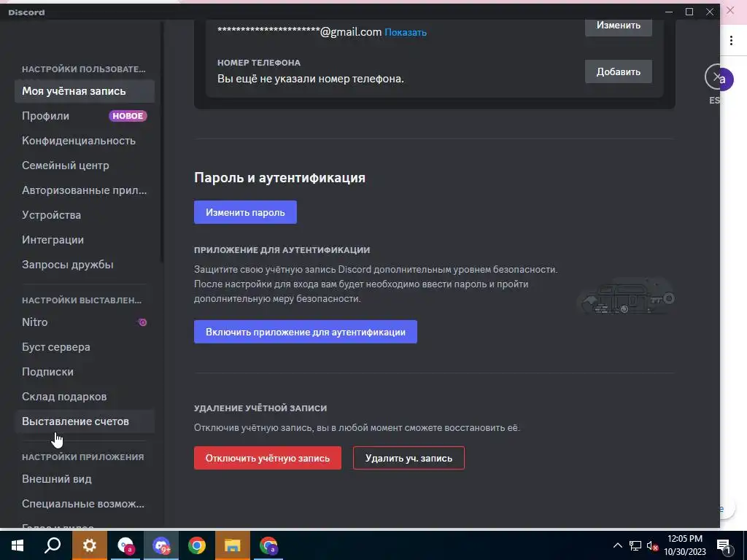Open the notification center icon

pyautogui.click(x=724, y=546)
